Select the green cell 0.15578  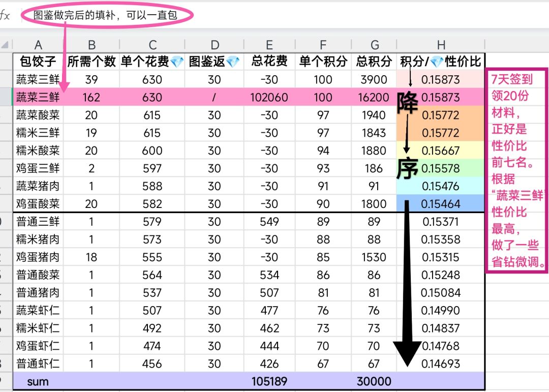[x=440, y=168]
